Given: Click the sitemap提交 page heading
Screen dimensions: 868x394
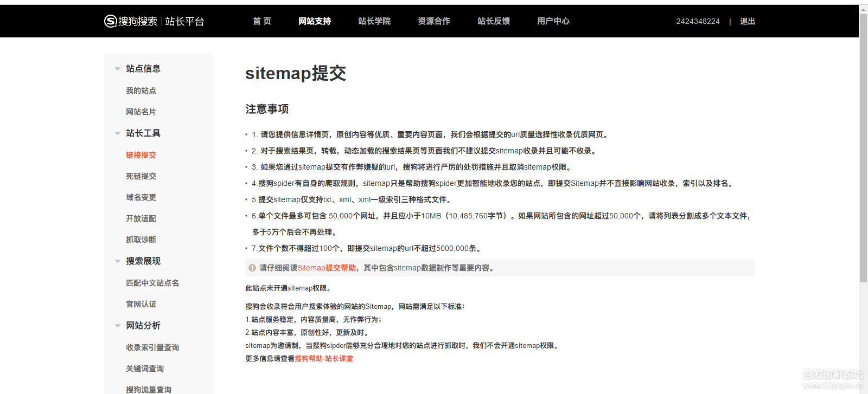Looking at the screenshot, I should tap(296, 73).
